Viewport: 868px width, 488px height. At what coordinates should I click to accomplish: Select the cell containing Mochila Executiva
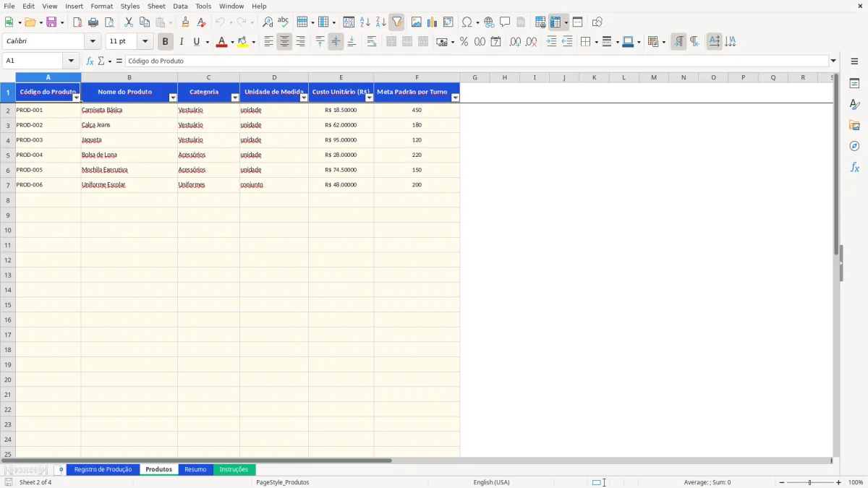[x=129, y=170]
